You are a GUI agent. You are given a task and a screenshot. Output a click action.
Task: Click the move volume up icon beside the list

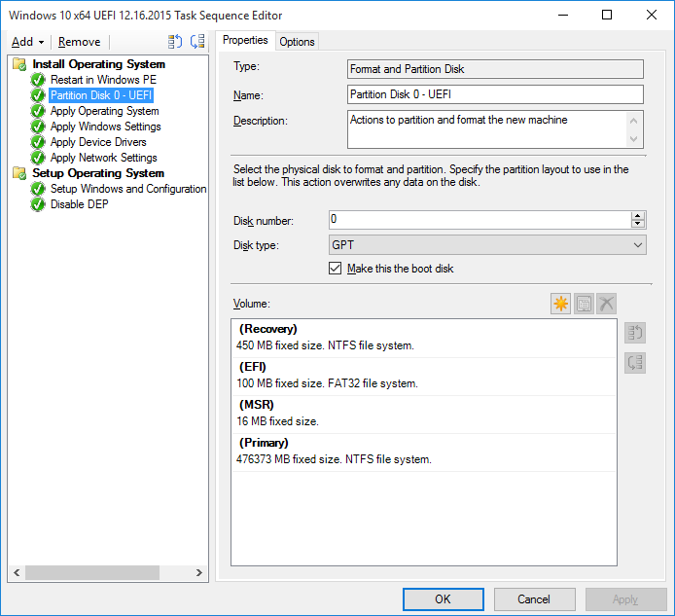pyautogui.click(x=635, y=333)
